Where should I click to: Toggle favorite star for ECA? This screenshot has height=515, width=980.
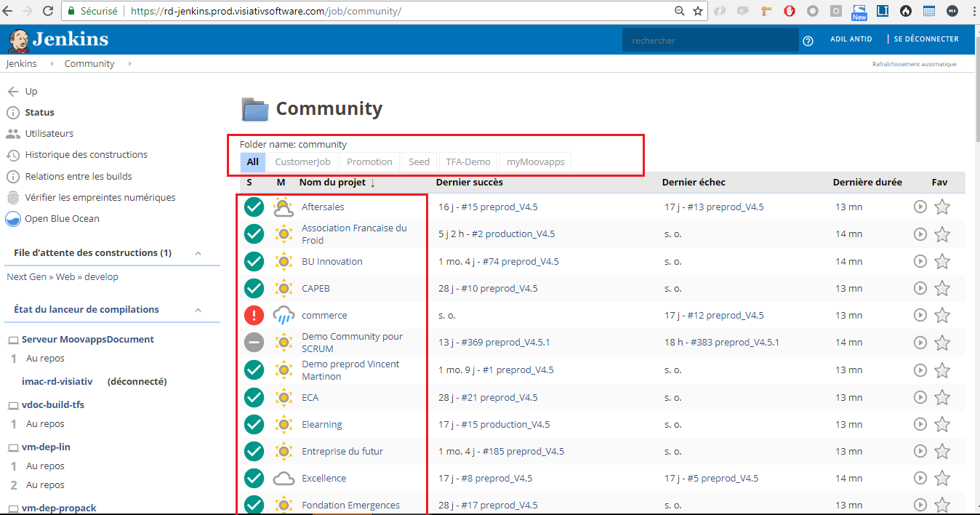tap(942, 397)
